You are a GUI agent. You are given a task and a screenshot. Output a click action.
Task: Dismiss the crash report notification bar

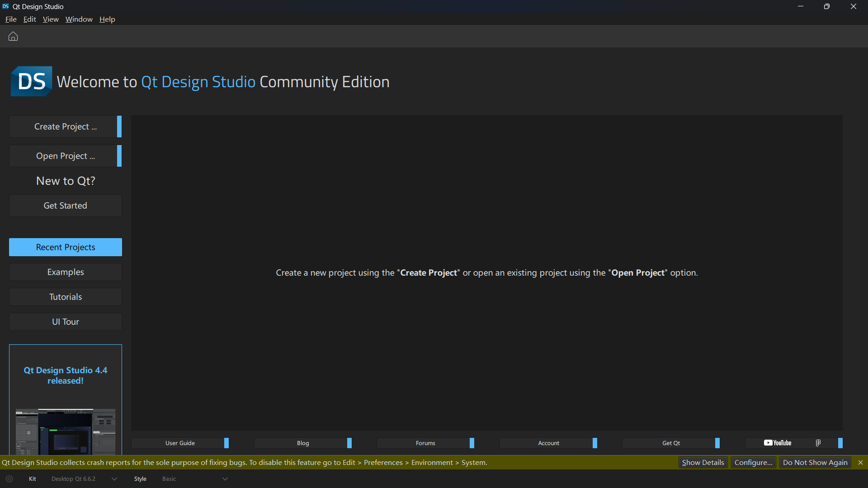click(x=860, y=462)
